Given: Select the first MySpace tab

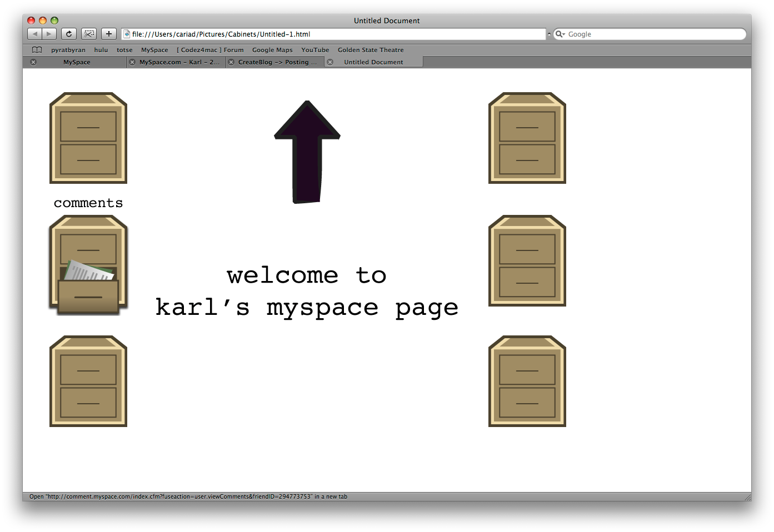Looking at the screenshot, I should (x=77, y=62).
